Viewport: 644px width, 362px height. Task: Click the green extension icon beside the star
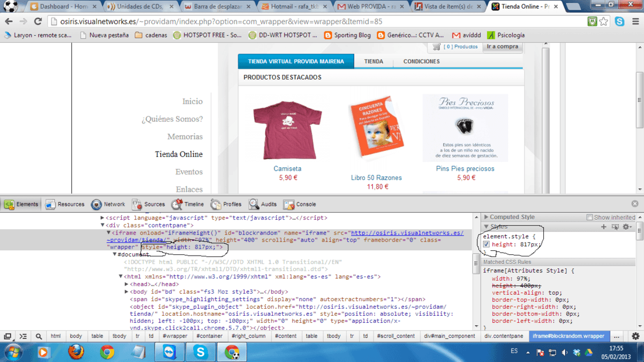592,21
